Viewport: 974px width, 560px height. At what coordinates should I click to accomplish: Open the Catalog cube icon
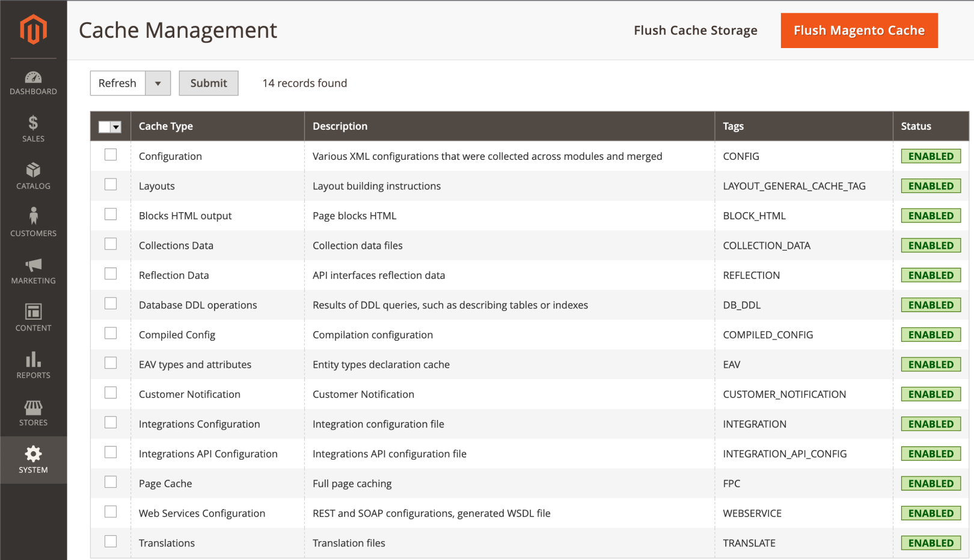[33, 170]
